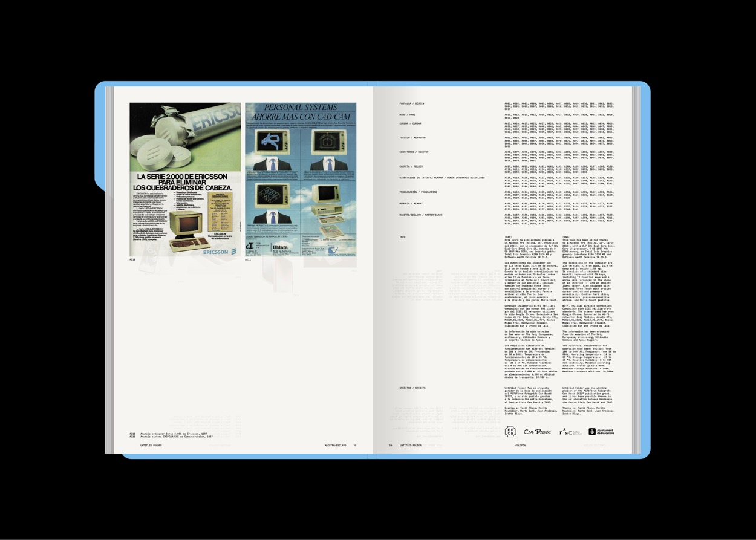Viewport: 756px width, 540px height.
Task: Click the EFCB hexagonal logo
Action: (510, 431)
